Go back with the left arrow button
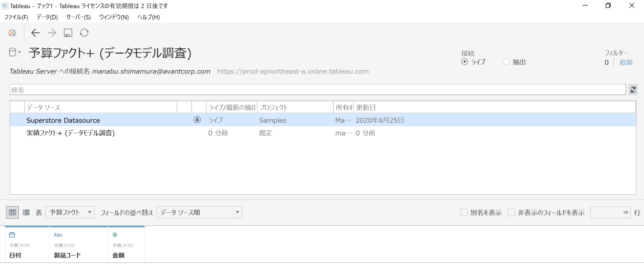The height and width of the screenshot is (265, 644). click(35, 33)
